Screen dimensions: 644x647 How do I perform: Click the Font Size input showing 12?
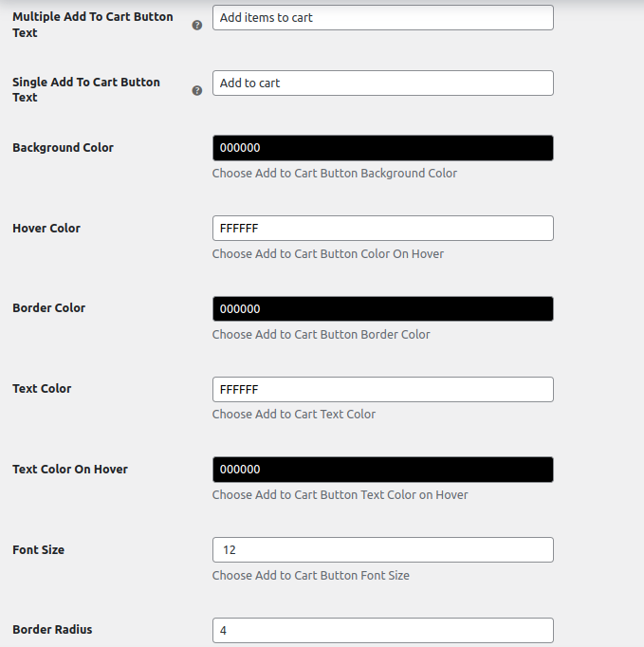tap(382, 550)
